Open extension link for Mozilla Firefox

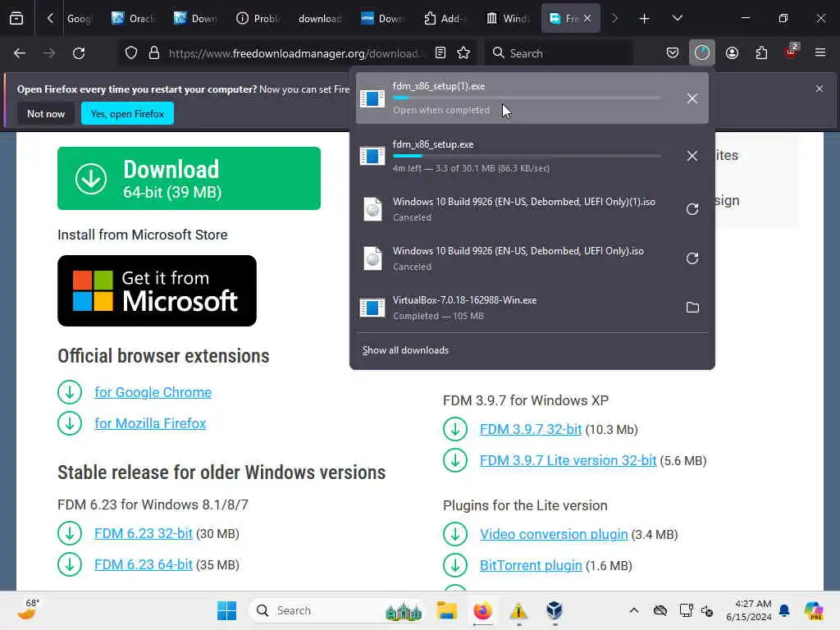click(x=151, y=423)
